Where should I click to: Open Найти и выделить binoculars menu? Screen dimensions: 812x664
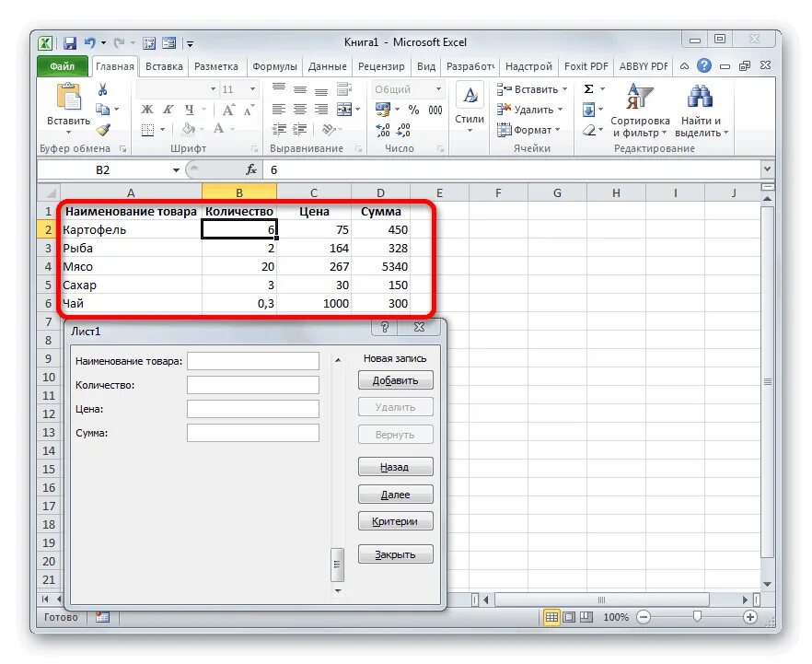pos(702,111)
